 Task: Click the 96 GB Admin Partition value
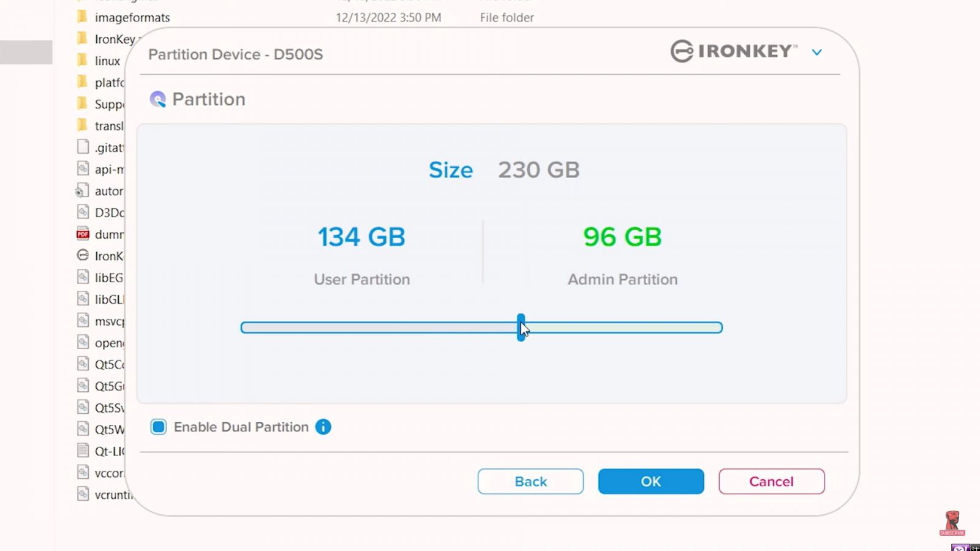[x=622, y=237]
